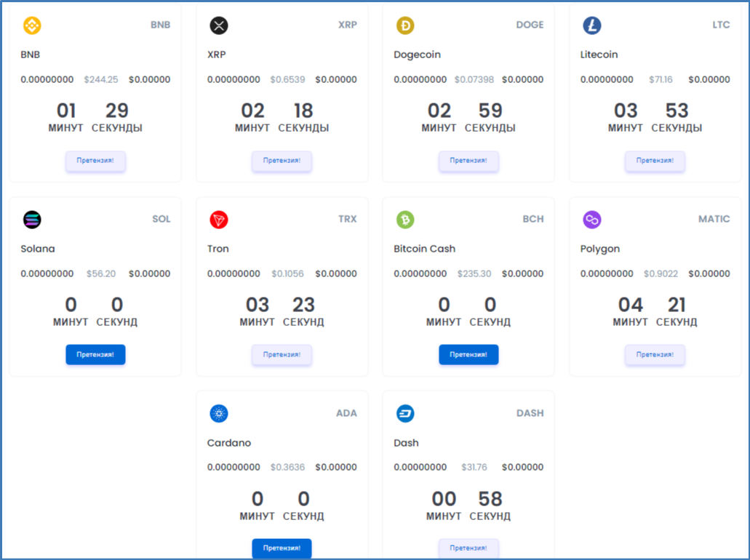Click Претензия under the Tron timer
750x560 pixels.
(282, 354)
